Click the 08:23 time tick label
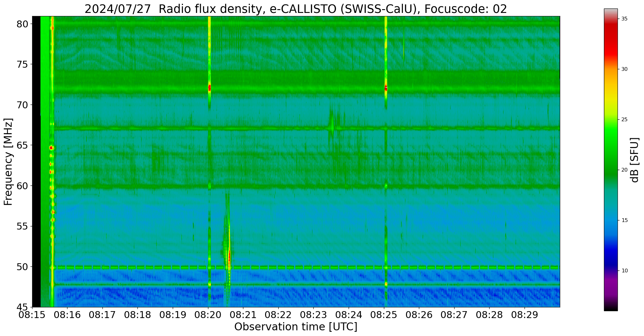 tap(313, 315)
